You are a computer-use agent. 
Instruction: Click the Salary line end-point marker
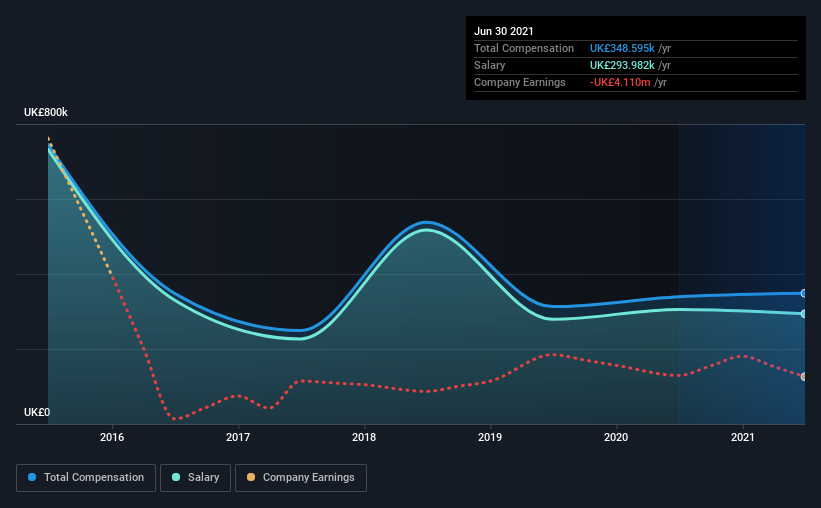click(x=803, y=314)
